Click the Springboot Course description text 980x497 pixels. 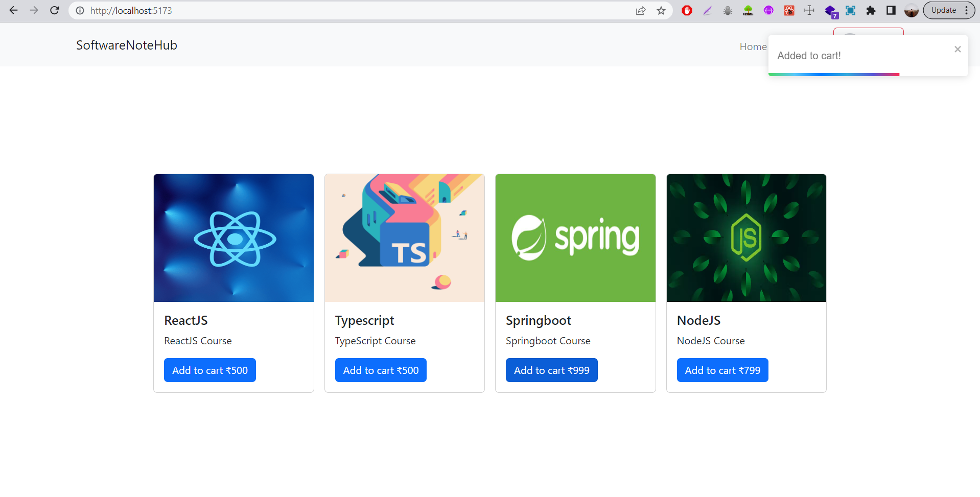pos(548,341)
